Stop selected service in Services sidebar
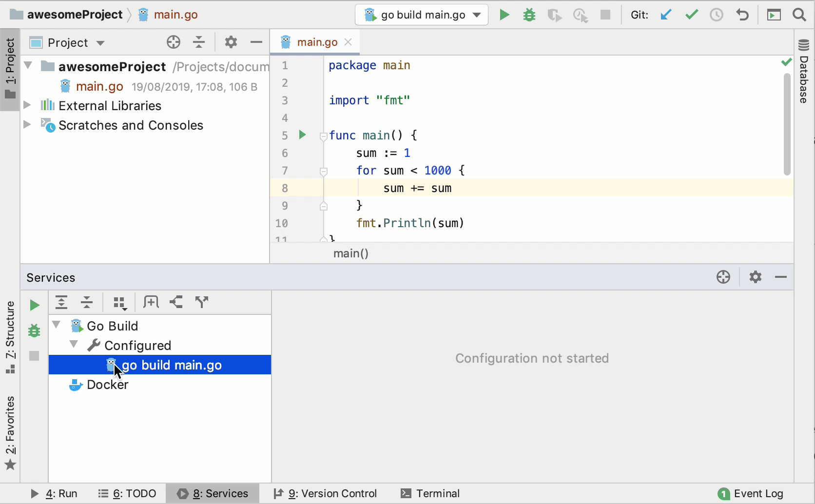This screenshot has height=504, width=815. point(34,356)
